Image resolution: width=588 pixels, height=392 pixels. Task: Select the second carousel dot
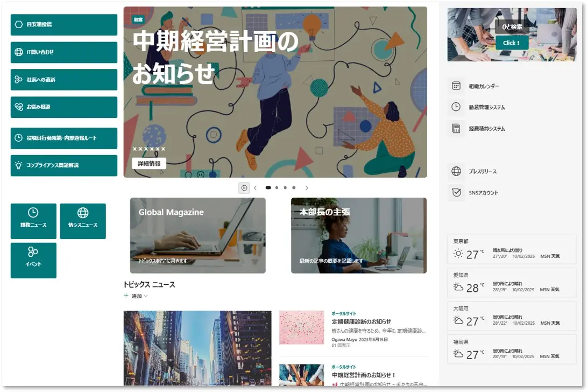point(277,188)
